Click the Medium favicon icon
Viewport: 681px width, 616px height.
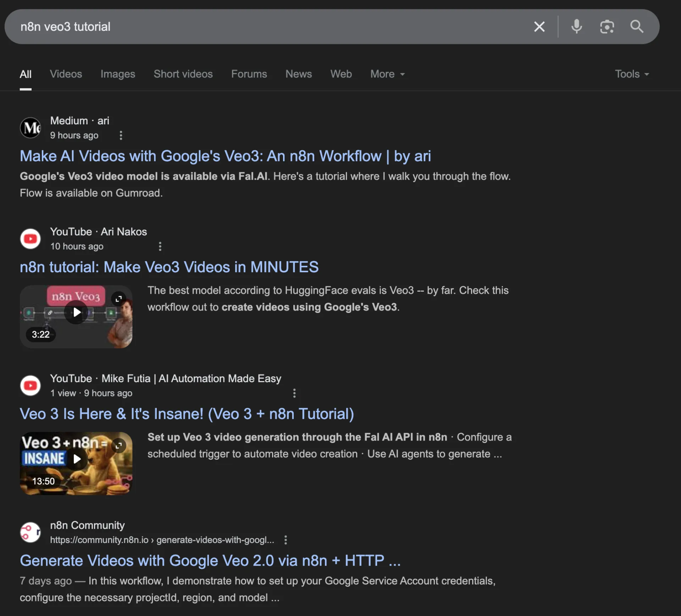[31, 128]
